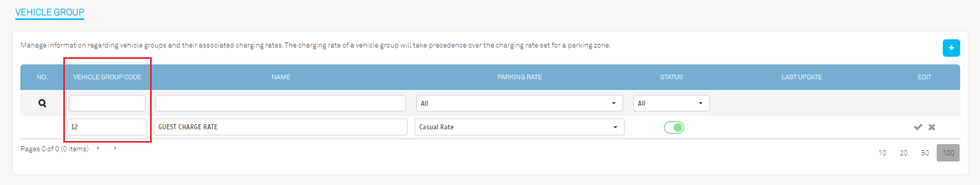The height and width of the screenshot is (185, 980).
Task: Confirm row edit with checkmark icon
Action: coord(918,127)
